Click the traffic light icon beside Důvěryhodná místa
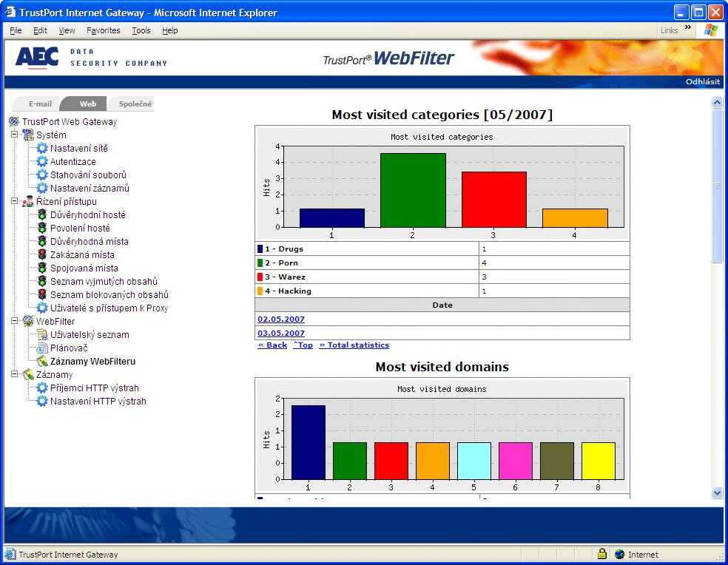Screen dimensions: 728x565 (x=41, y=241)
